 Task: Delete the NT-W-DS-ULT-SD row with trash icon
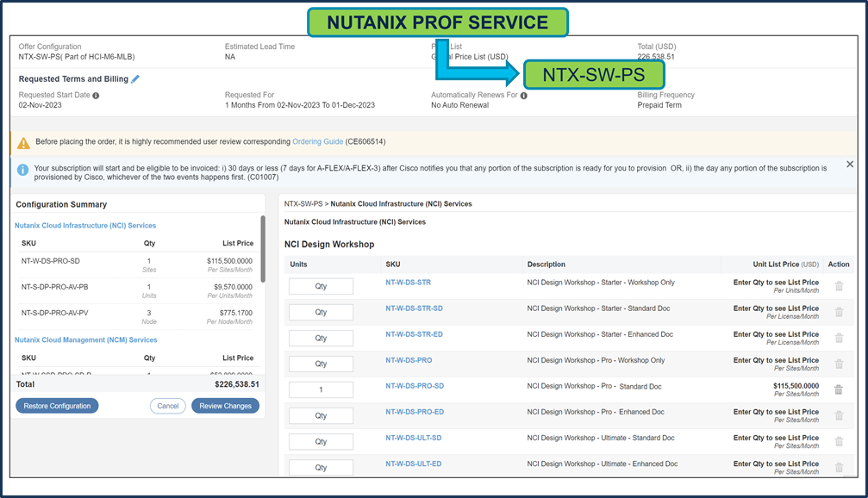click(x=839, y=441)
